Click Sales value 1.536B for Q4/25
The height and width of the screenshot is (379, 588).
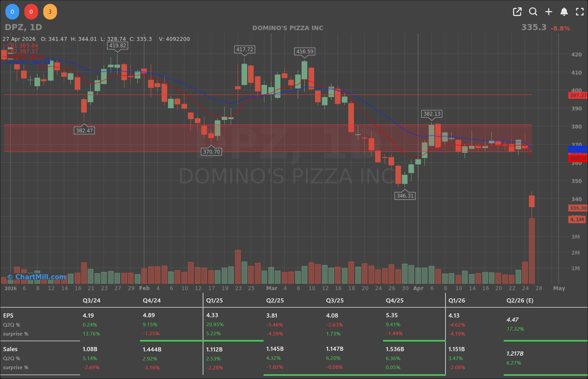click(395, 349)
